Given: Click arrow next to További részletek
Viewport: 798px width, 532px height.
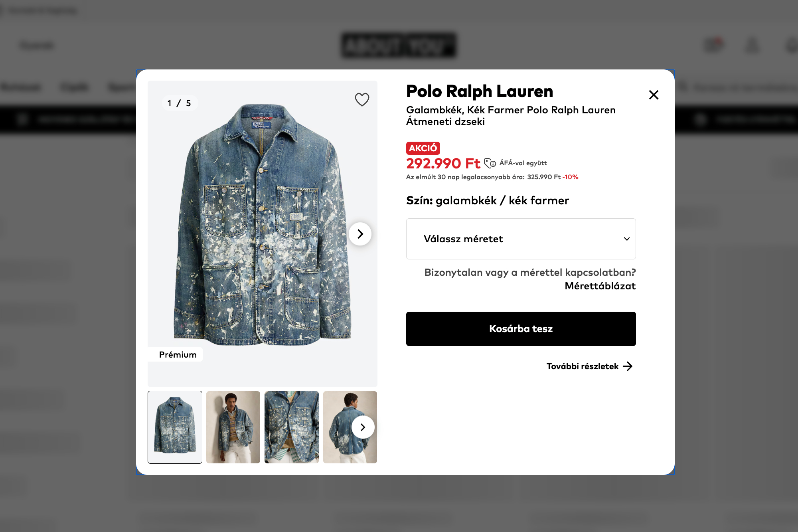Looking at the screenshot, I should tap(627, 366).
